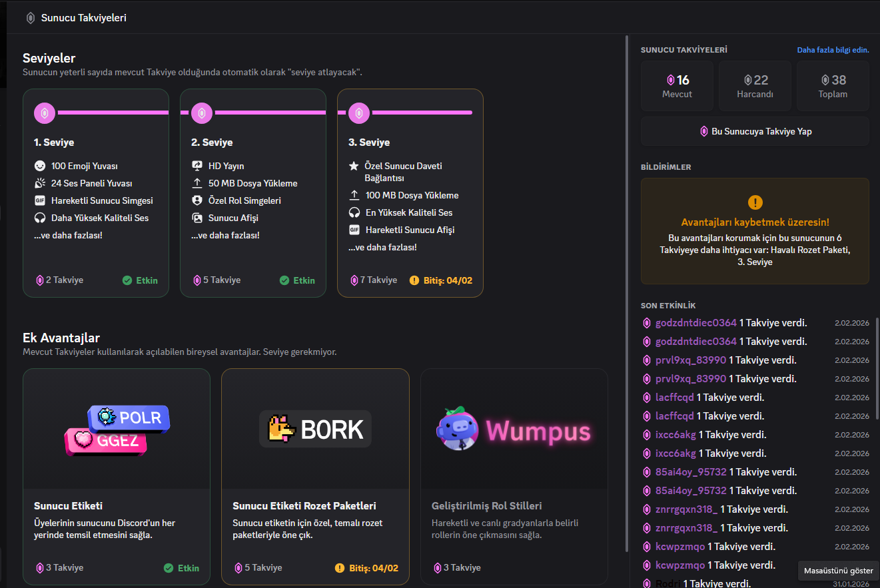880x588 pixels.
Task: Open the BORK badge pack artwork
Action: (x=315, y=429)
